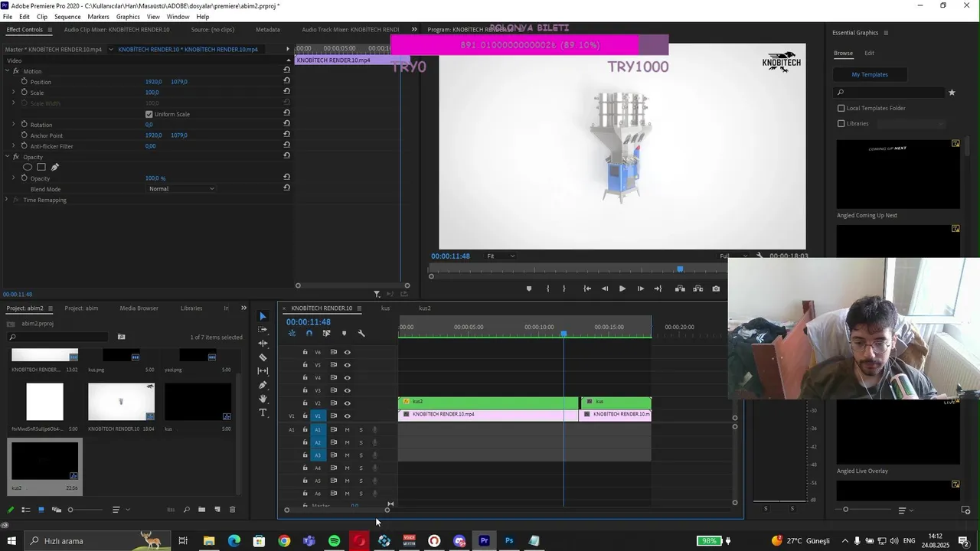The width and height of the screenshot is (980, 551).
Task: Open Project panel sort icons dropdown
Action: pyautogui.click(x=121, y=510)
